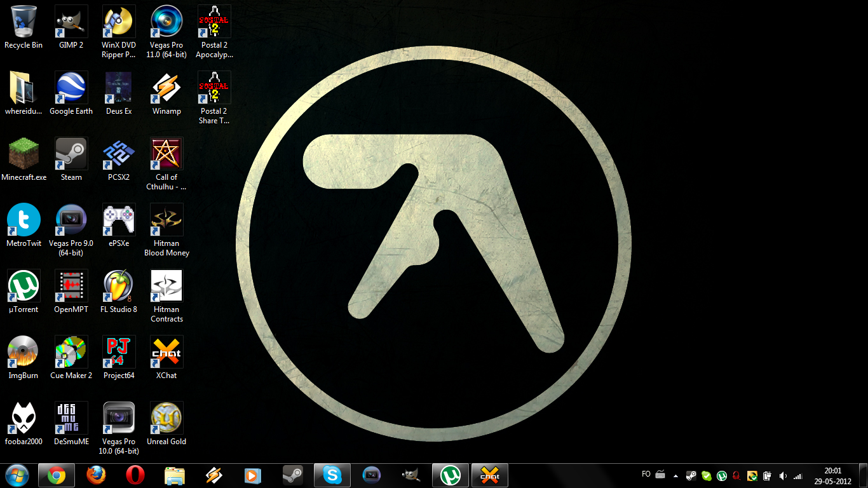This screenshot has width=868, height=488.
Task: Open the µTorrent system tray icon
Action: coord(722,476)
